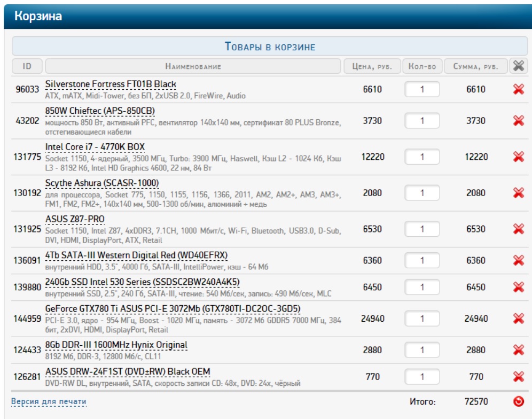532x419 pixels.
Task: Open GeForce GTX780 Ti ASUS product link
Action: tap(173, 309)
